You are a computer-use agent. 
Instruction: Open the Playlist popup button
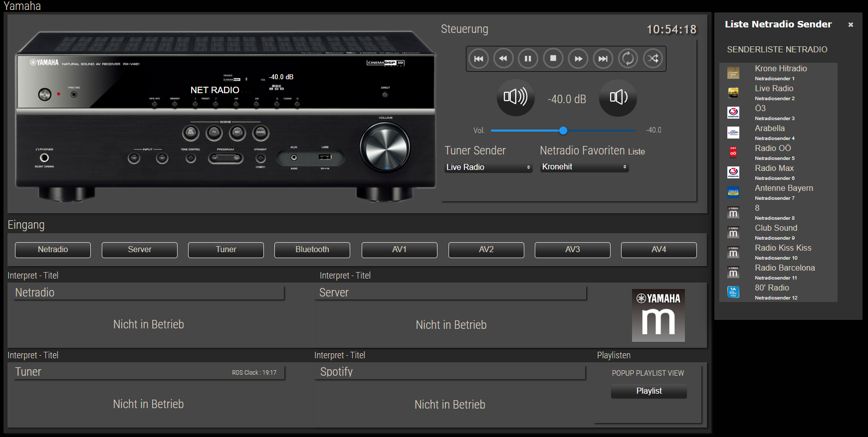(649, 391)
